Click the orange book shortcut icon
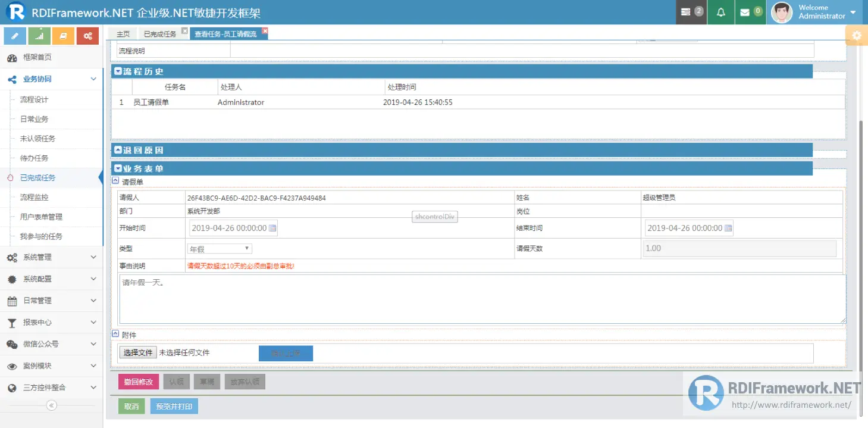This screenshot has width=868, height=428. (63, 36)
